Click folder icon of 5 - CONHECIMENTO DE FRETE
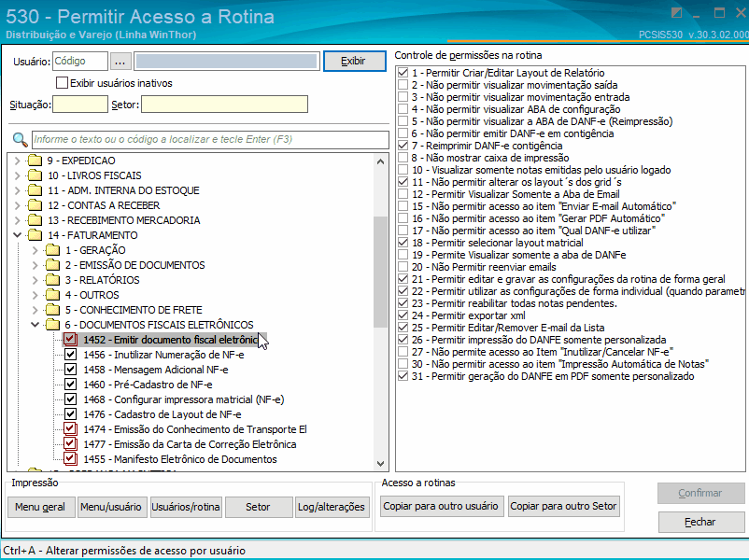Viewport: 749px width, 560px height. [52, 309]
